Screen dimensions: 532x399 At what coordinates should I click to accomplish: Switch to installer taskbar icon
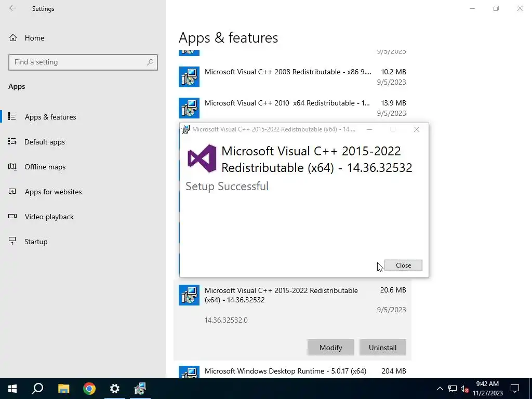click(140, 389)
